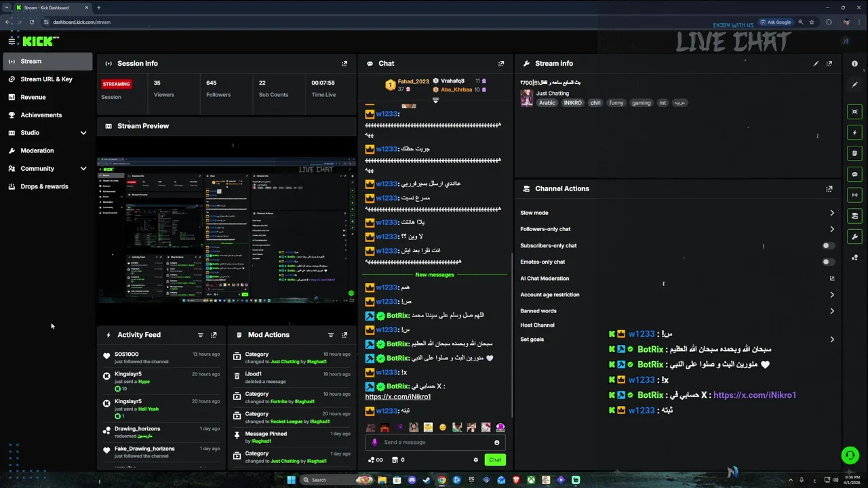Screen dimensions: 868x488
Task: Expand Slow mode options arrow
Action: (832, 213)
